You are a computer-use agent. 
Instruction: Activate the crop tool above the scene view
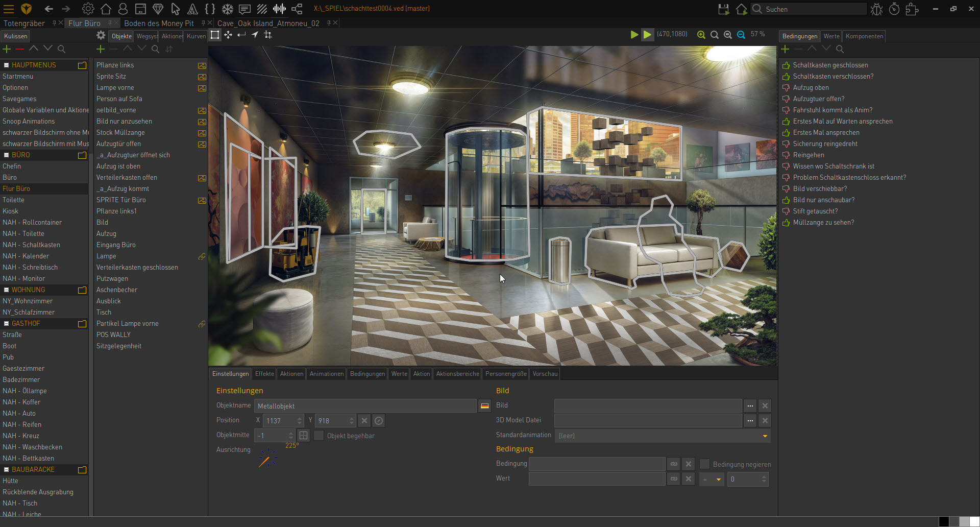coord(267,35)
